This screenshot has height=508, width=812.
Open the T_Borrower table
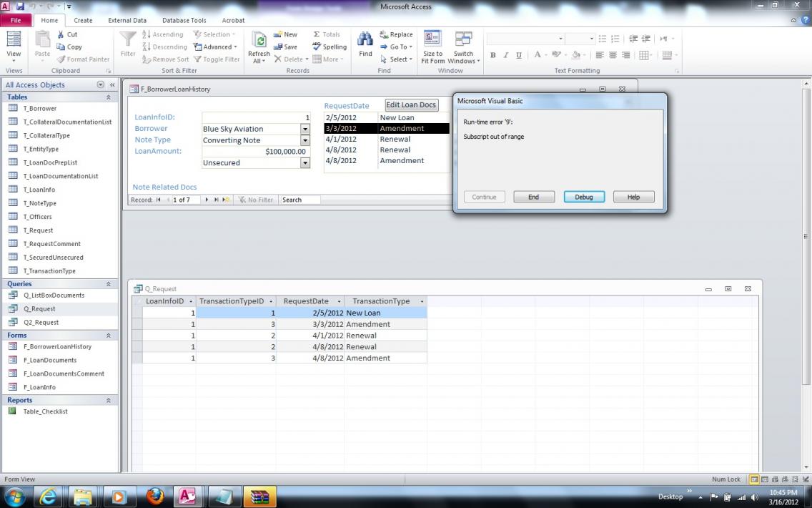point(40,108)
